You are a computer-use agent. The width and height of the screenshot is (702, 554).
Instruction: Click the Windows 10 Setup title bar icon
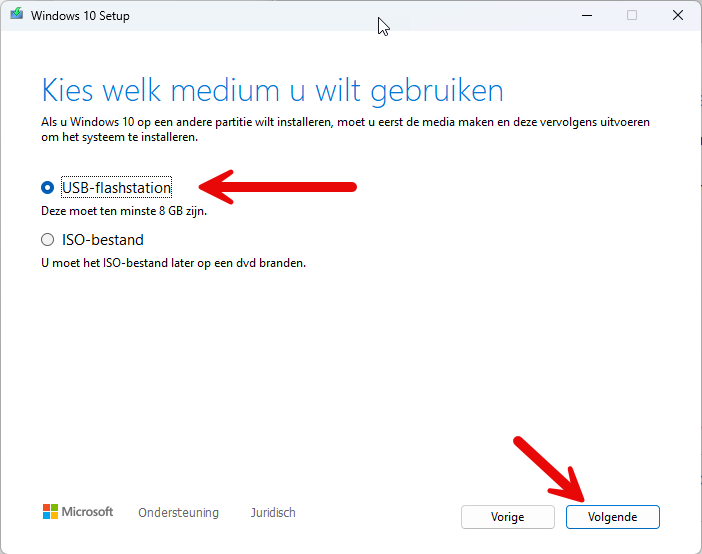pyautogui.click(x=17, y=14)
